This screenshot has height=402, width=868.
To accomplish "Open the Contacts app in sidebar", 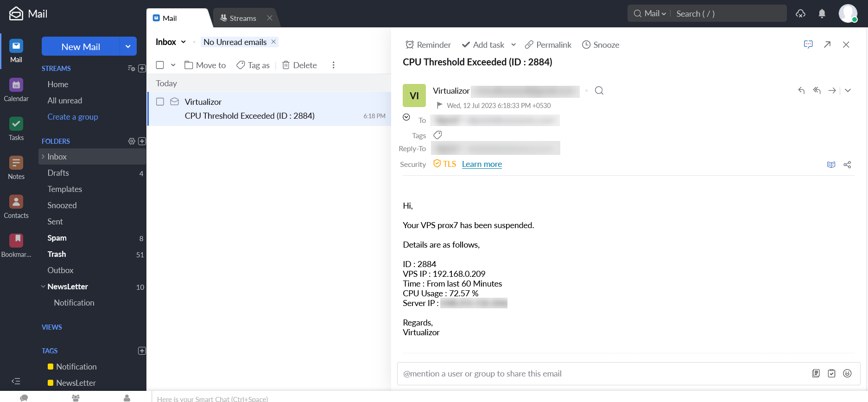I will (16, 206).
